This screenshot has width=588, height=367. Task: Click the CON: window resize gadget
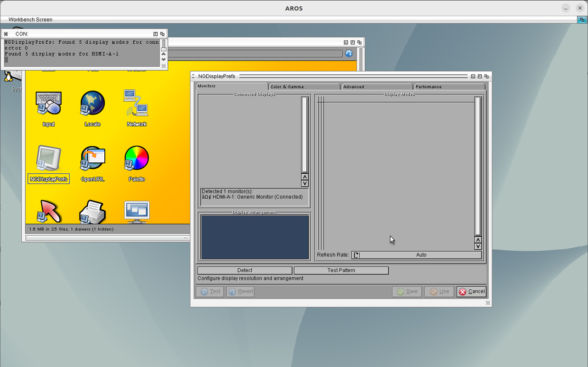[164, 66]
